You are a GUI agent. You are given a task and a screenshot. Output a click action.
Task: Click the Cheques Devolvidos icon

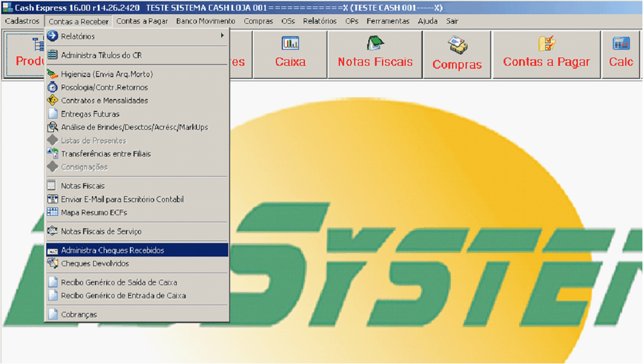(x=52, y=263)
